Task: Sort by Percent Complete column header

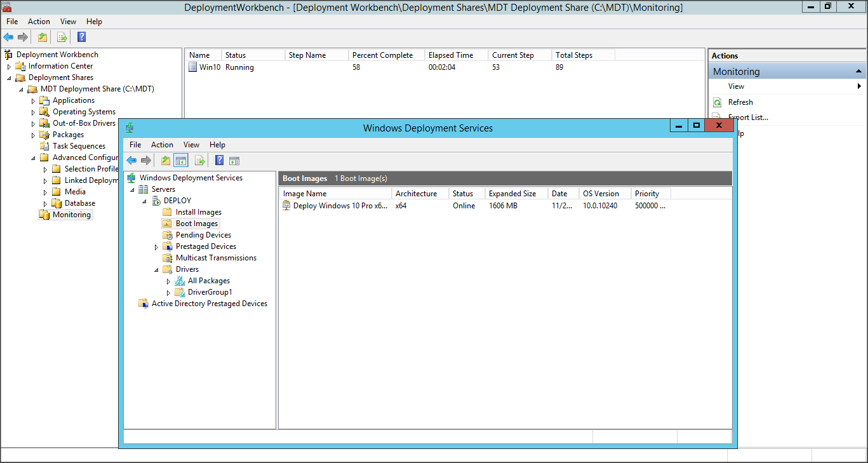Action: (x=382, y=55)
